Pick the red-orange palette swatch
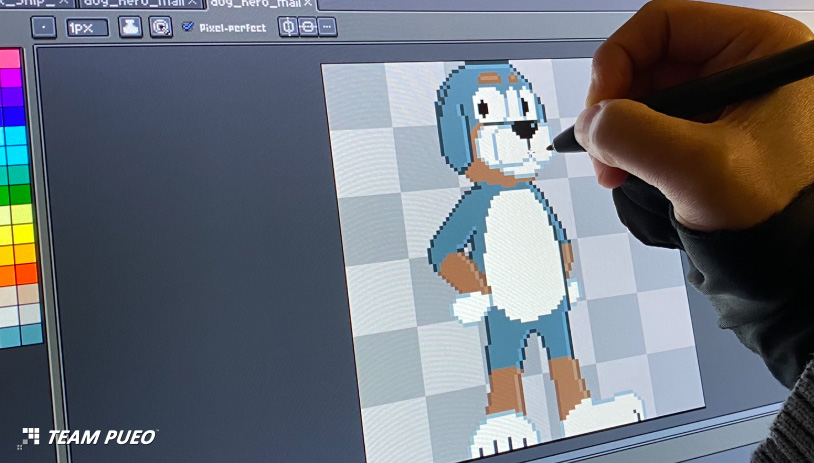814x463 pixels. click(26, 274)
